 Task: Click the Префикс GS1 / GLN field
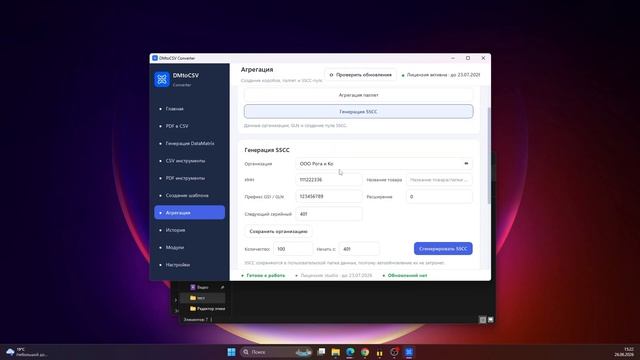tap(329, 197)
